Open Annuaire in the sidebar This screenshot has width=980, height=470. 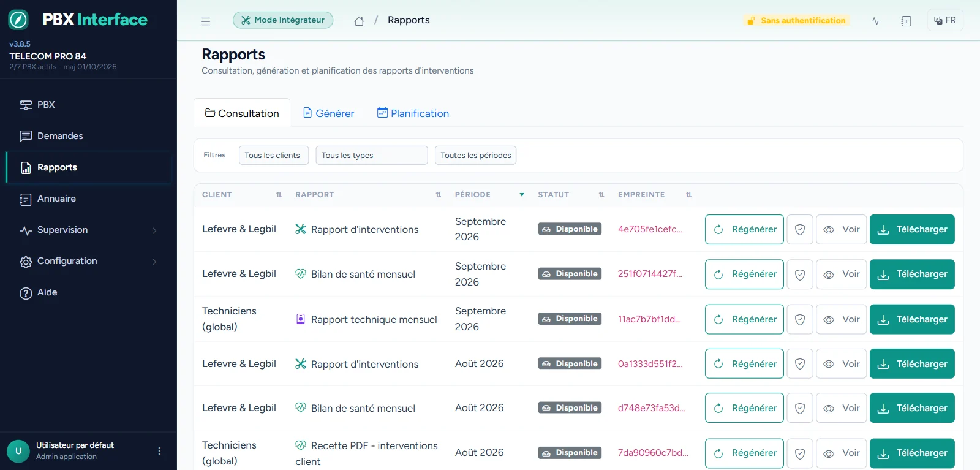coord(89,199)
